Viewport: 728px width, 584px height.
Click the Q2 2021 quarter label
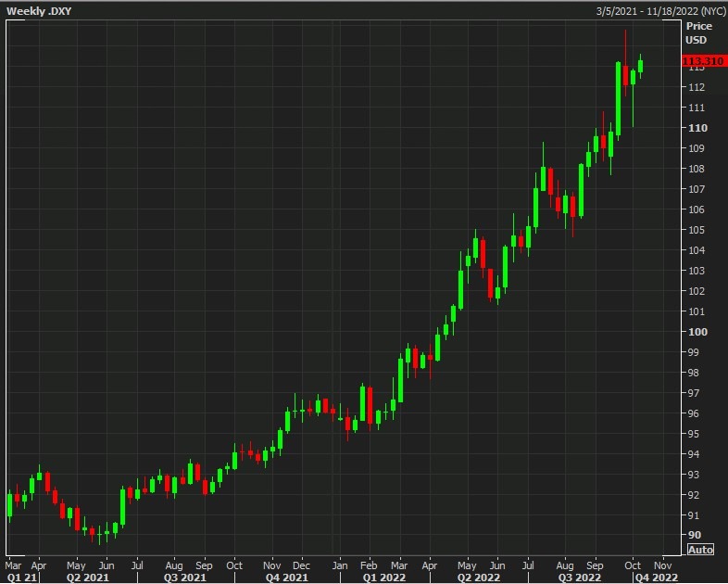pos(88,578)
